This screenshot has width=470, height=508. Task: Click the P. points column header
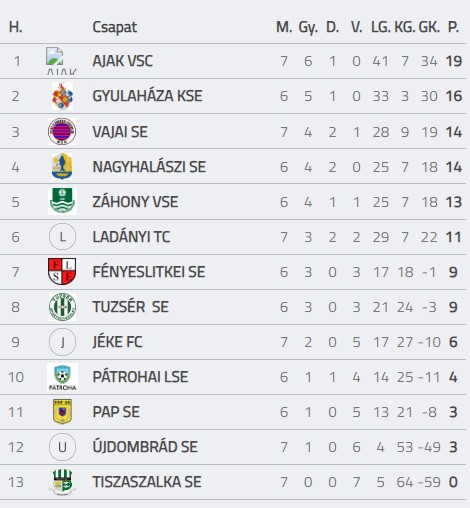pyautogui.click(x=453, y=27)
